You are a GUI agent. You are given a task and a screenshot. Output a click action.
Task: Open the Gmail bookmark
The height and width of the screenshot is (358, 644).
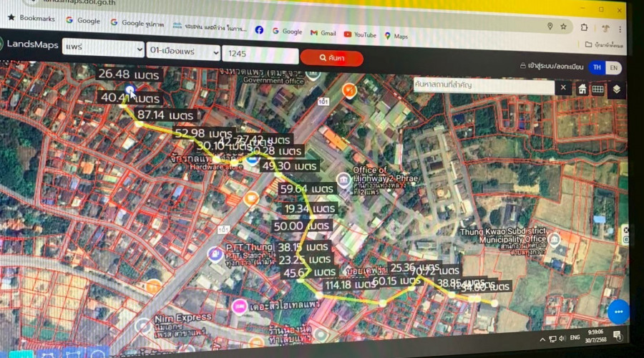[323, 33]
